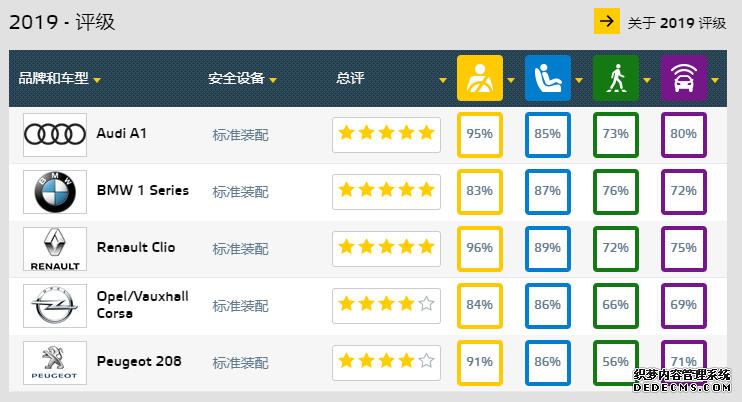Open the Renault Clio model link
The width and height of the screenshot is (742, 402).
point(136,247)
